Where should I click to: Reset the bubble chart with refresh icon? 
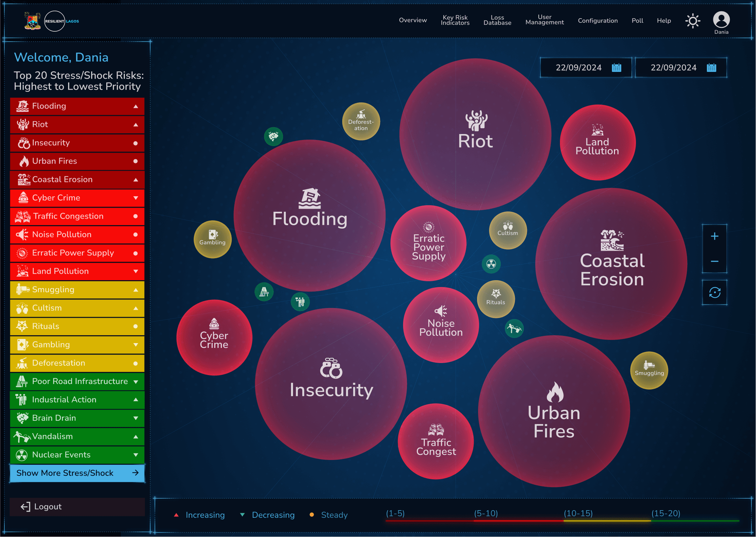[714, 293]
